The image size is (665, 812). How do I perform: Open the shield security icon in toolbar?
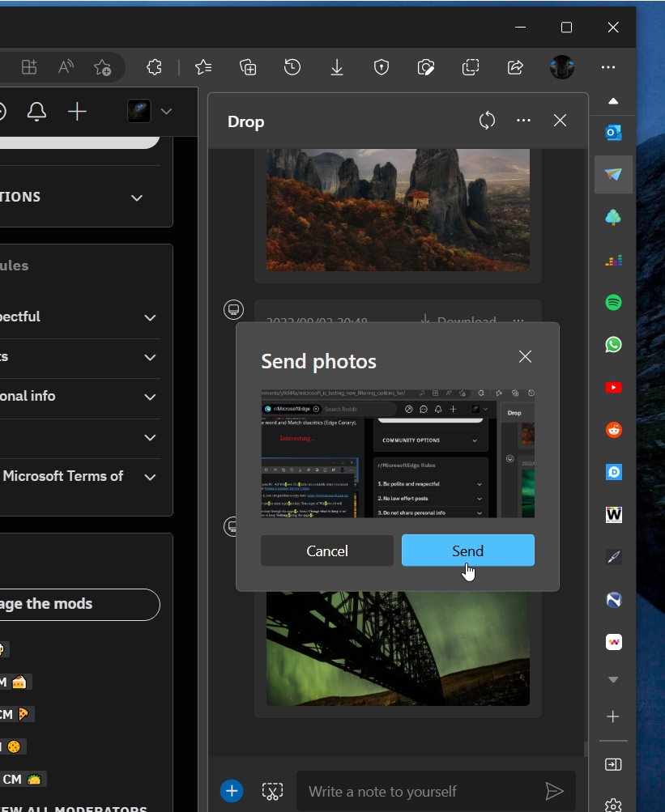(382, 67)
